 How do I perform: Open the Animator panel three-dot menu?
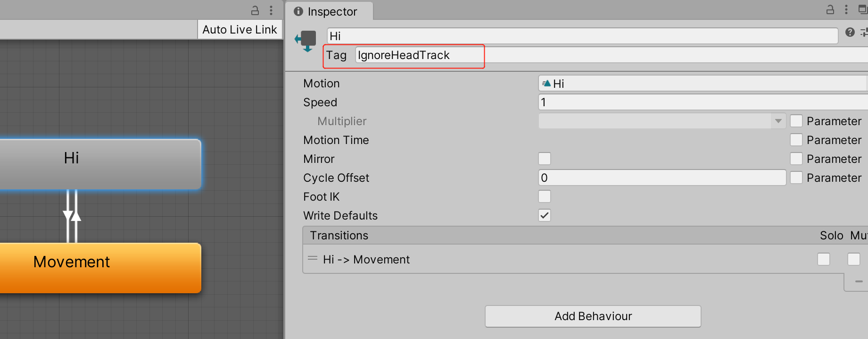click(271, 10)
